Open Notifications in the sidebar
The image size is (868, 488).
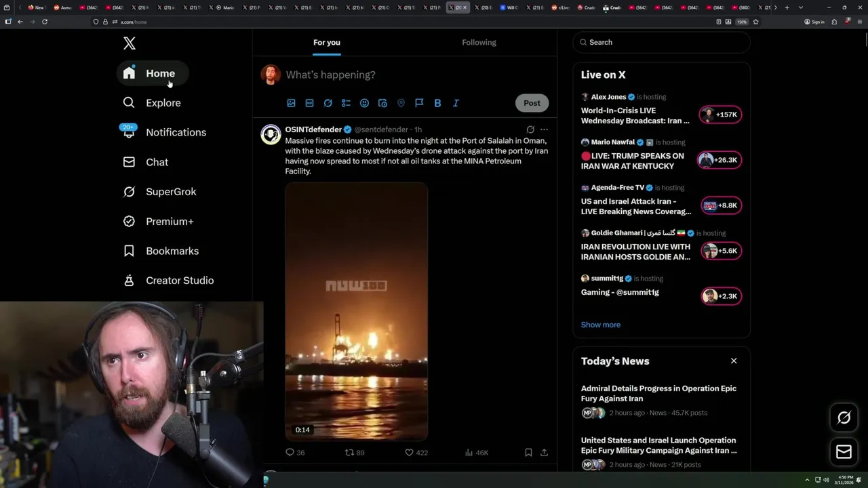164,132
